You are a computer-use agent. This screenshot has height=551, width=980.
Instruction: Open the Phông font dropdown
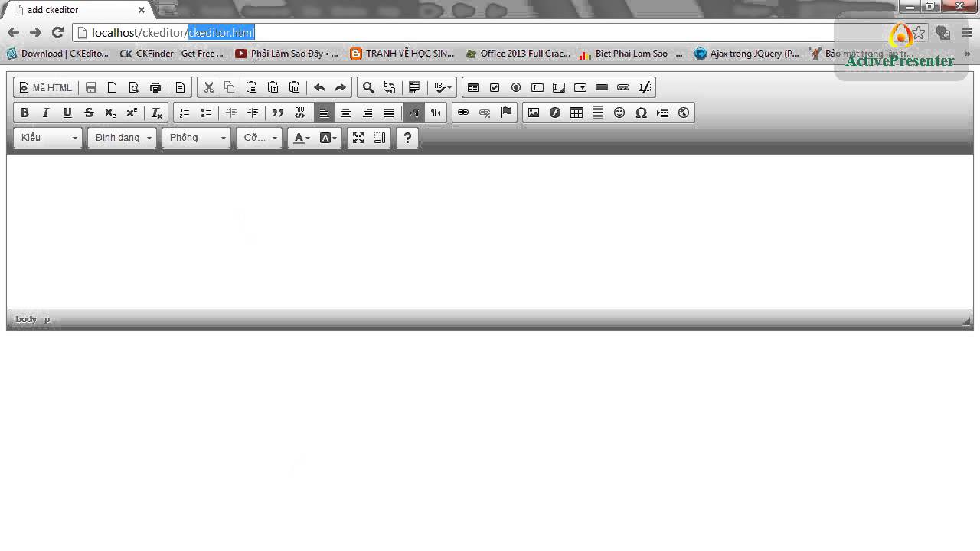coord(196,138)
